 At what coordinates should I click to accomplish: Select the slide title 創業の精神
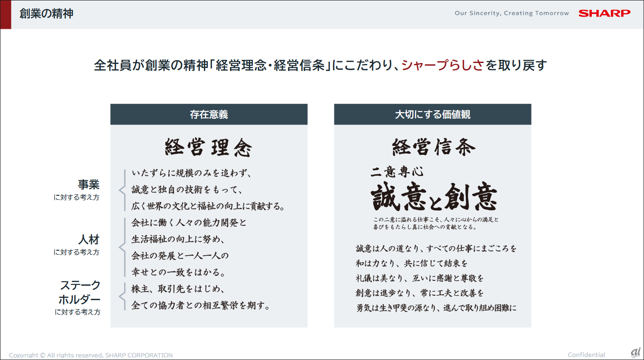[46, 13]
